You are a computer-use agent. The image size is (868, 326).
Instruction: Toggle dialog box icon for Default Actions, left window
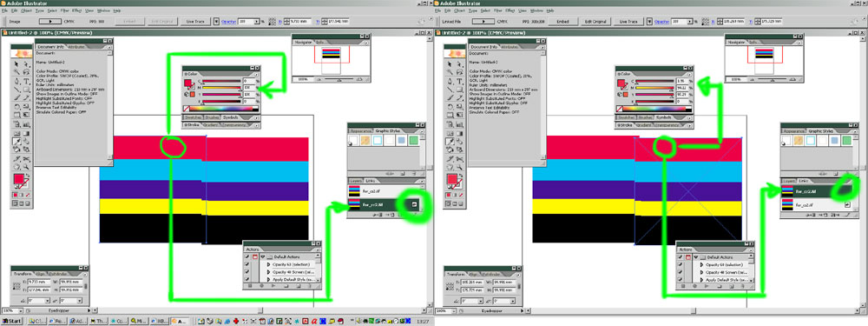point(255,256)
